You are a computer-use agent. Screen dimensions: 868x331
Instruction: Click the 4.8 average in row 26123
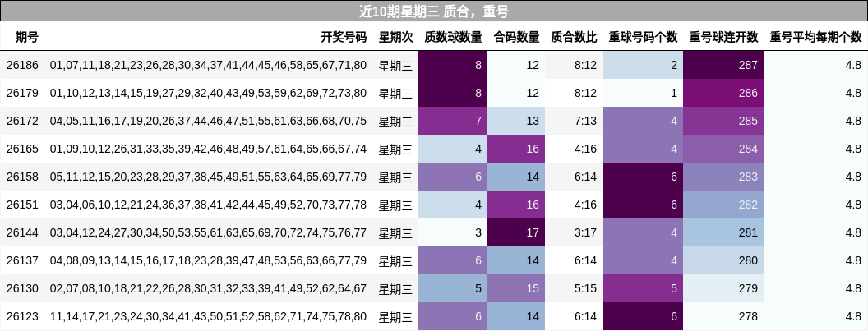[816, 316]
